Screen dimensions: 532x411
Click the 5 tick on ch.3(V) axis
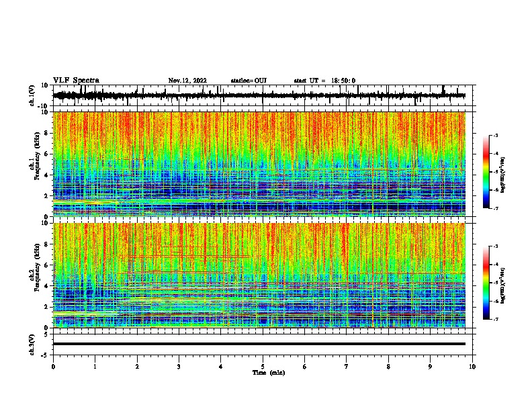47,334
